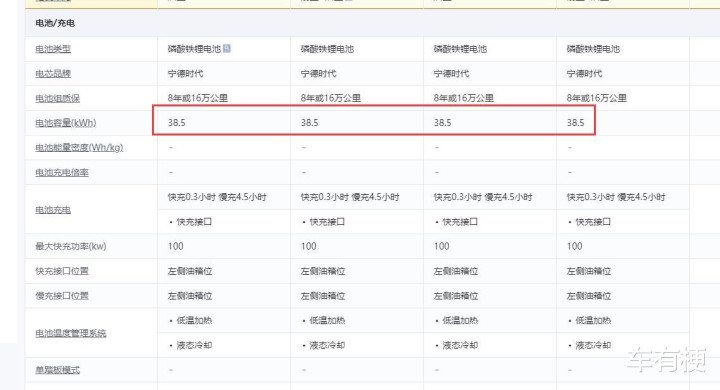Click the first column's 100 fast-charge power value

point(175,246)
